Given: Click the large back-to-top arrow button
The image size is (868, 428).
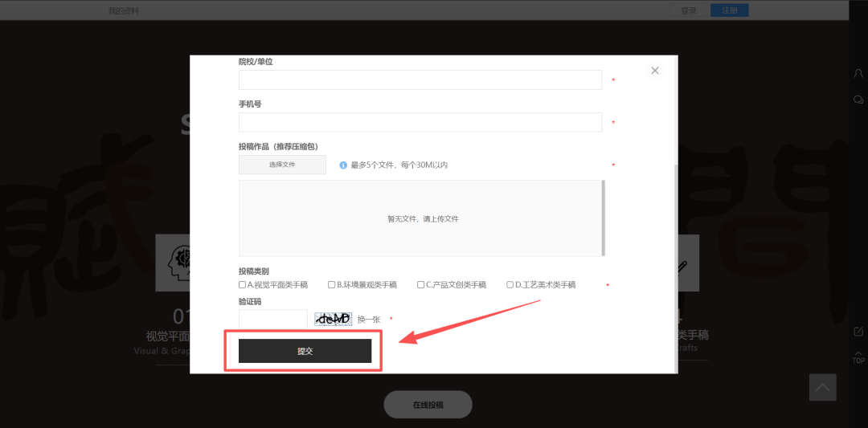Looking at the screenshot, I should (x=823, y=387).
